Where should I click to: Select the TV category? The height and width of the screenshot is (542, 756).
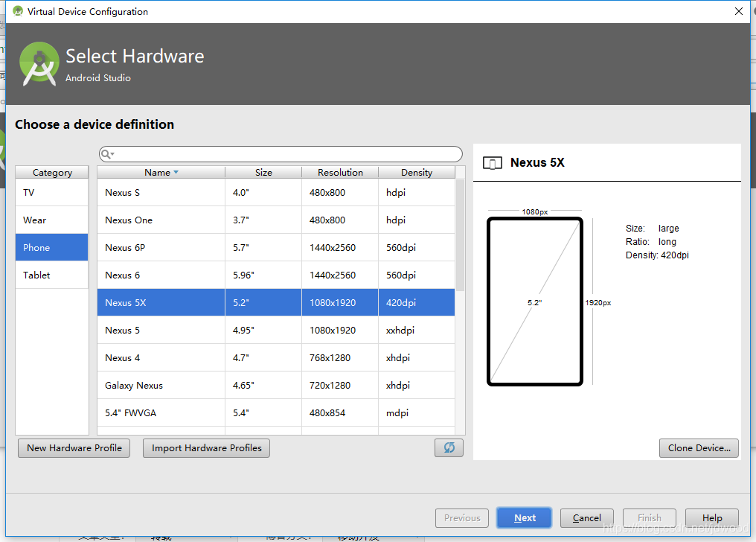tap(51, 192)
